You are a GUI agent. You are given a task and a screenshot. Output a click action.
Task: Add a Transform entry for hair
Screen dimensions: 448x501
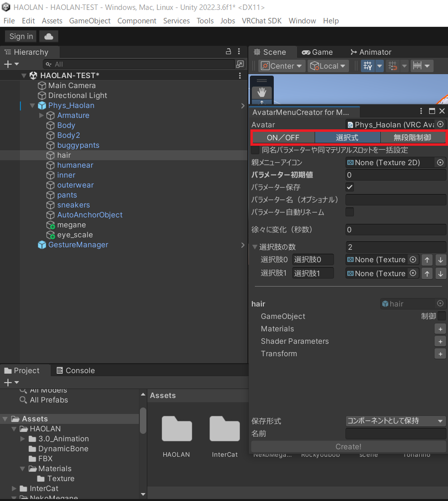click(x=441, y=354)
